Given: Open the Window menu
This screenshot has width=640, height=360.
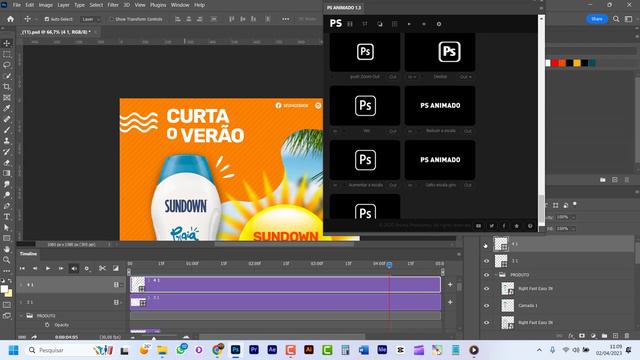Looking at the screenshot, I should 180,5.
